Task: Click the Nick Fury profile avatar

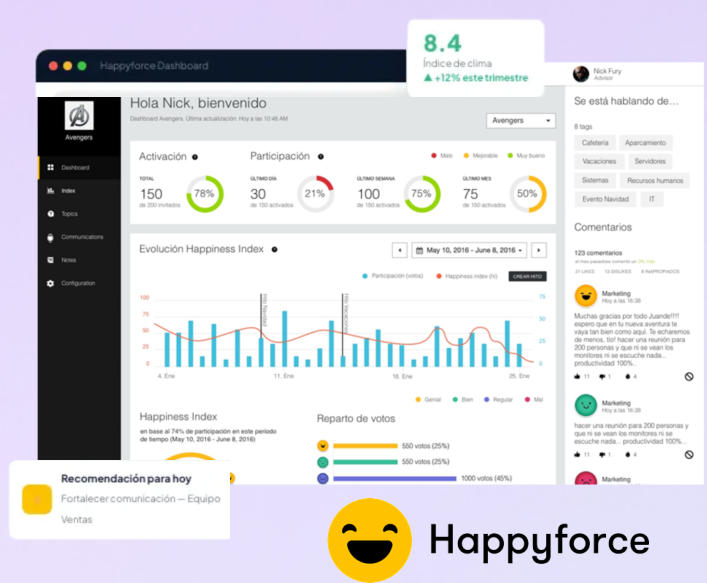Action: tap(579, 74)
